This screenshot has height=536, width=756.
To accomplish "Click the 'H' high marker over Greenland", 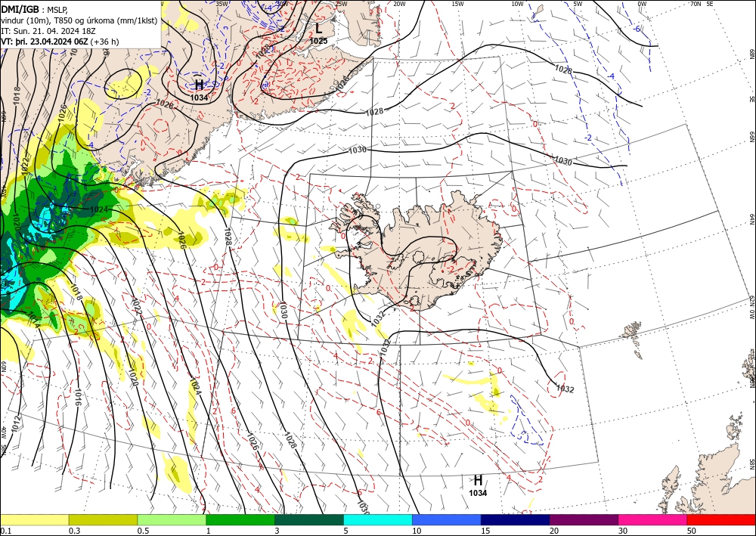I will [199, 85].
